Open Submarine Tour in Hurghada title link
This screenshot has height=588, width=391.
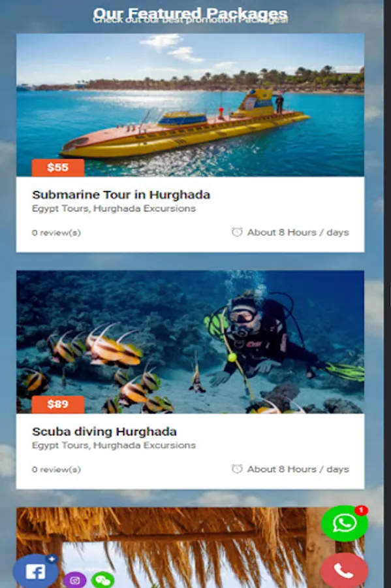tap(121, 195)
